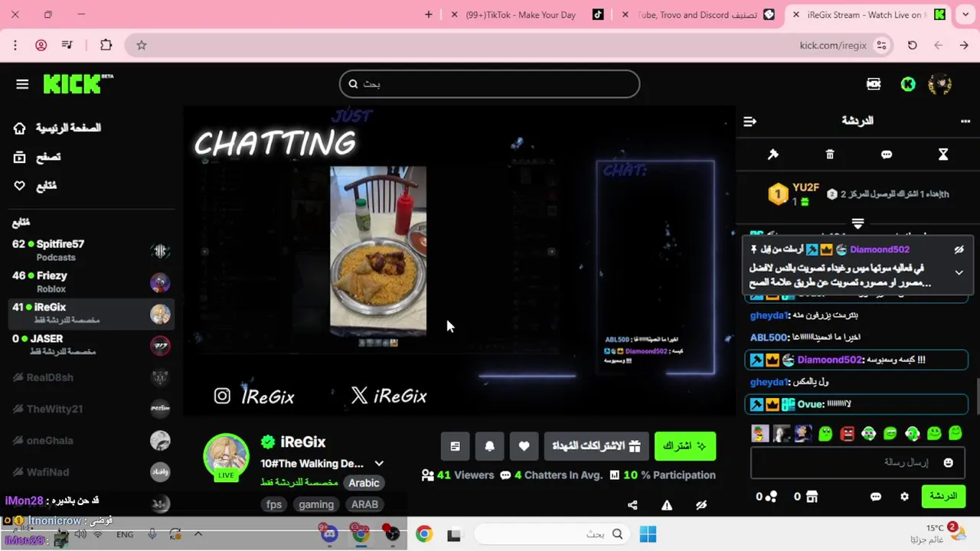Select JASER followed channel
980x551 pixels.
[x=90, y=345]
